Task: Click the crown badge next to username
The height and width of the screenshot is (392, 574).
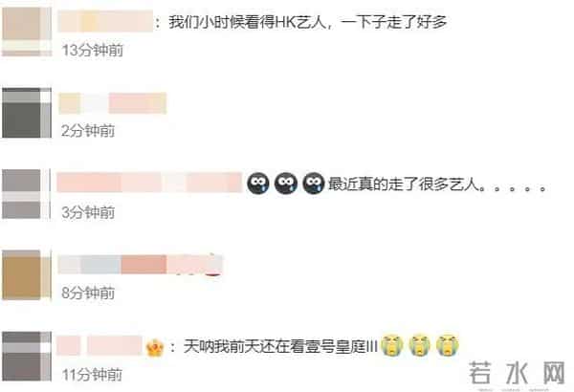Action: coord(154,348)
